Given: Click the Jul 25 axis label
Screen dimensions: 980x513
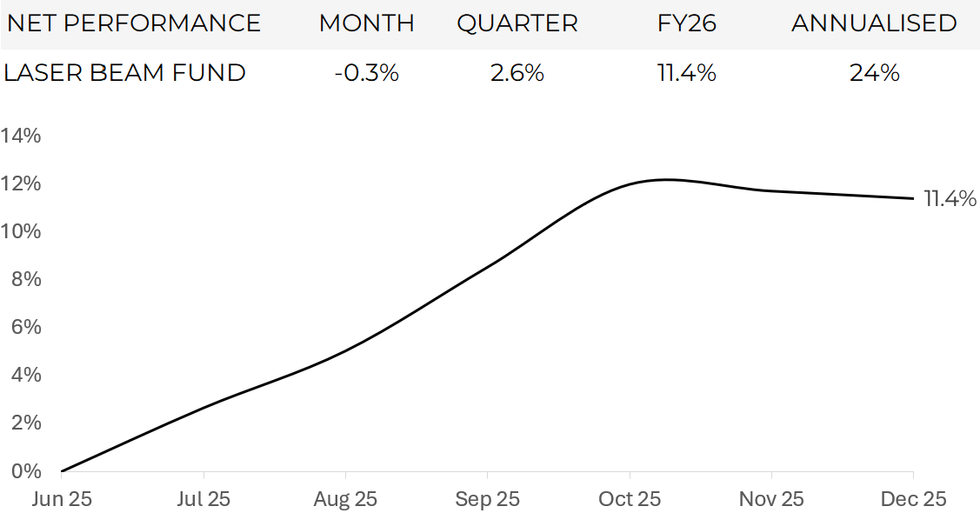Looking at the screenshot, I should (203, 498).
